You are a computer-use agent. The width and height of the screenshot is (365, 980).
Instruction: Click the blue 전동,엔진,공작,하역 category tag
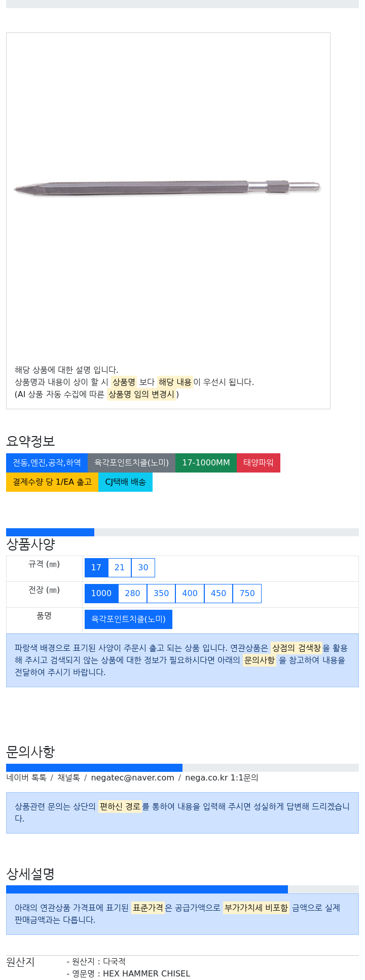pyautogui.click(x=47, y=463)
